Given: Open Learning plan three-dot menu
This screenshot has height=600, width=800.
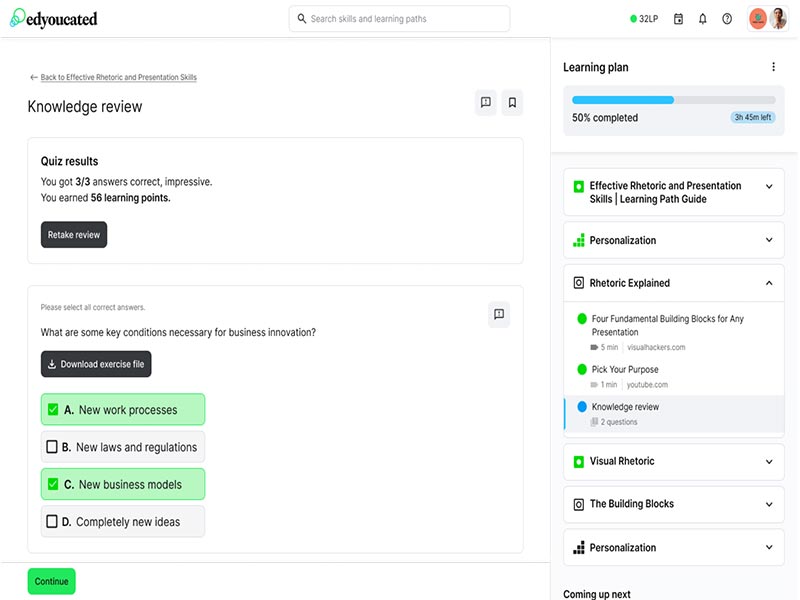Looking at the screenshot, I should tap(773, 67).
